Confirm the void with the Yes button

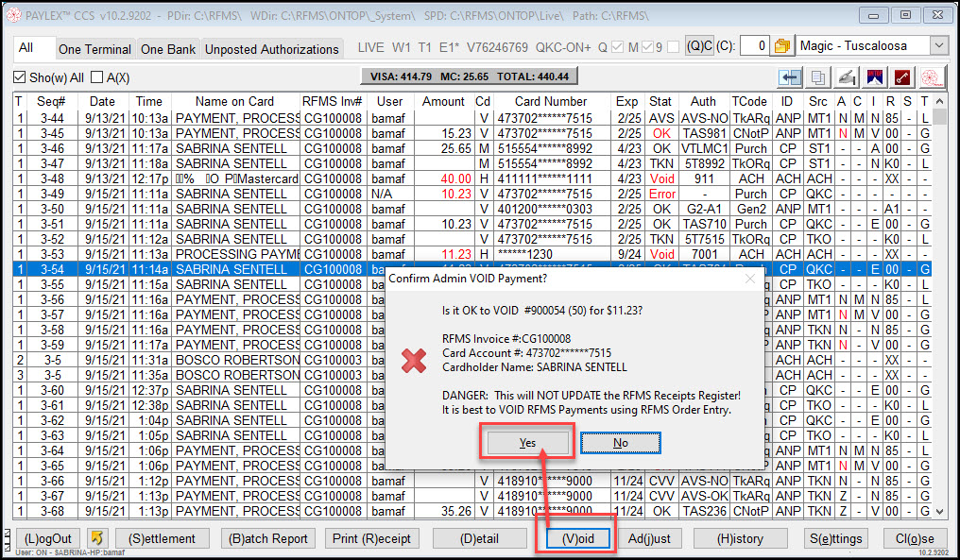pos(527,443)
